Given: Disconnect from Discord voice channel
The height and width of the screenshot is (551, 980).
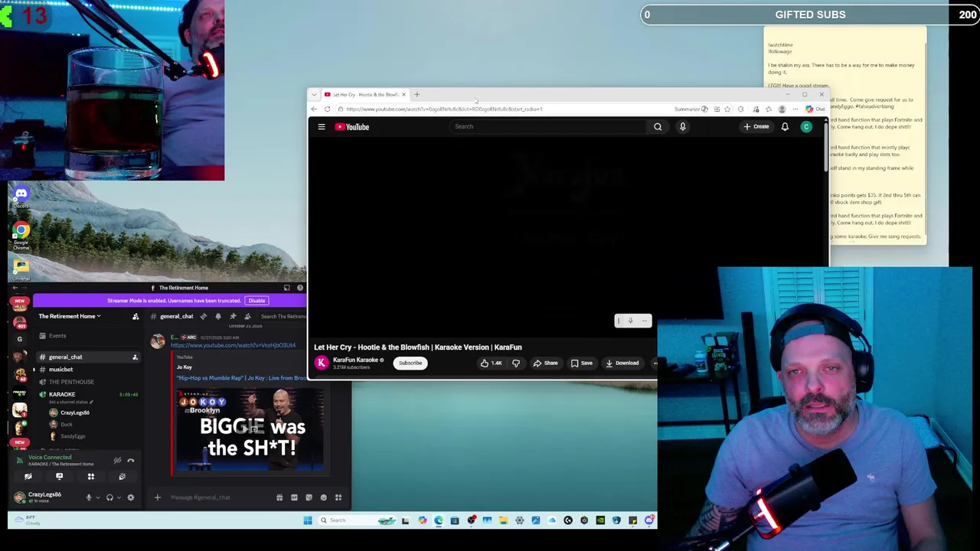Looking at the screenshot, I should [x=131, y=461].
